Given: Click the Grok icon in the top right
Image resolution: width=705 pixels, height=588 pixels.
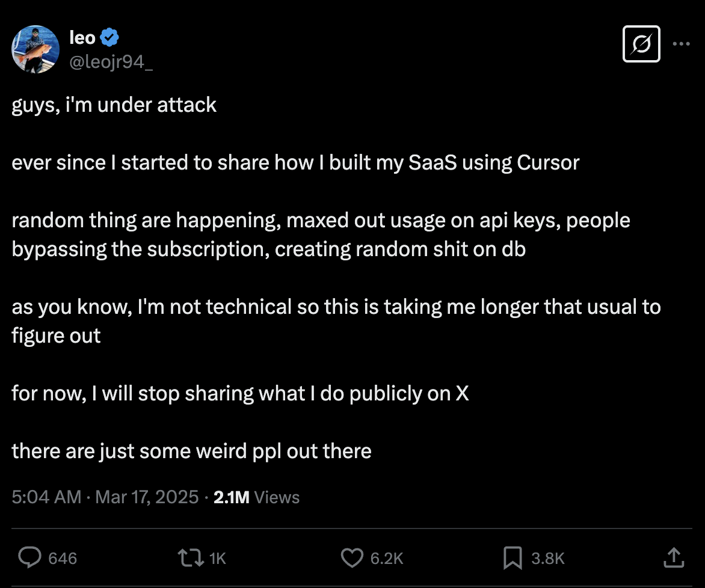Looking at the screenshot, I should tap(641, 44).
